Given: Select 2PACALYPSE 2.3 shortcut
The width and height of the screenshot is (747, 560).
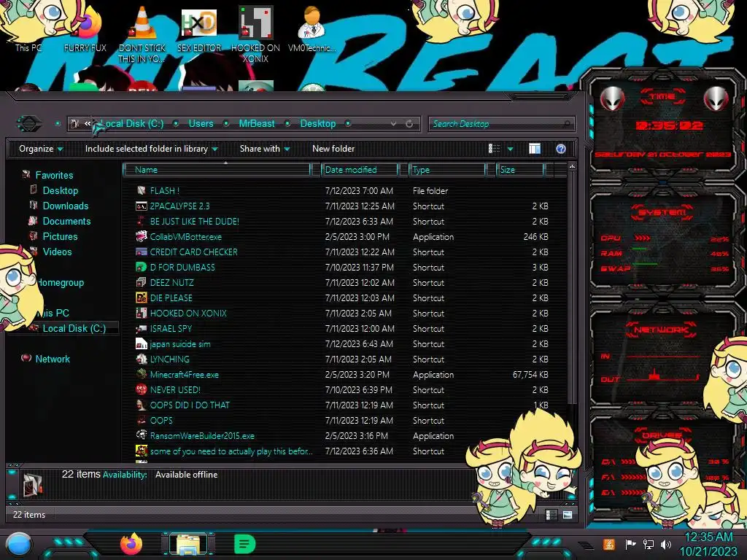Looking at the screenshot, I should coord(179,206).
